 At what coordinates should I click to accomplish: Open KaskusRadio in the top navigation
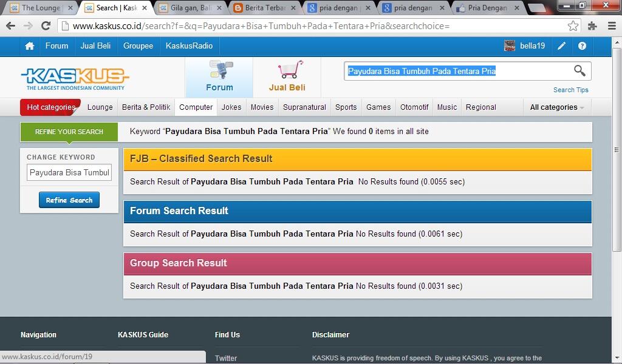pos(190,46)
